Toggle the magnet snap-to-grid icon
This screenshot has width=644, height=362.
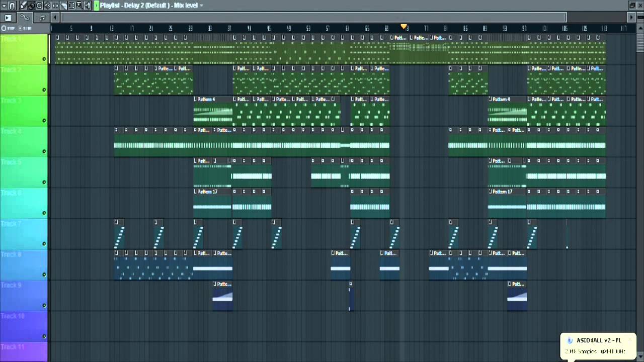[12, 6]
